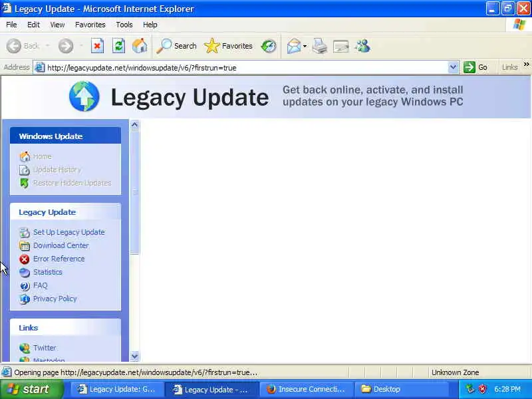Viewport: 532px width, 399px height.
Task: Click the Links toolbar label
Action: [509, 67]
